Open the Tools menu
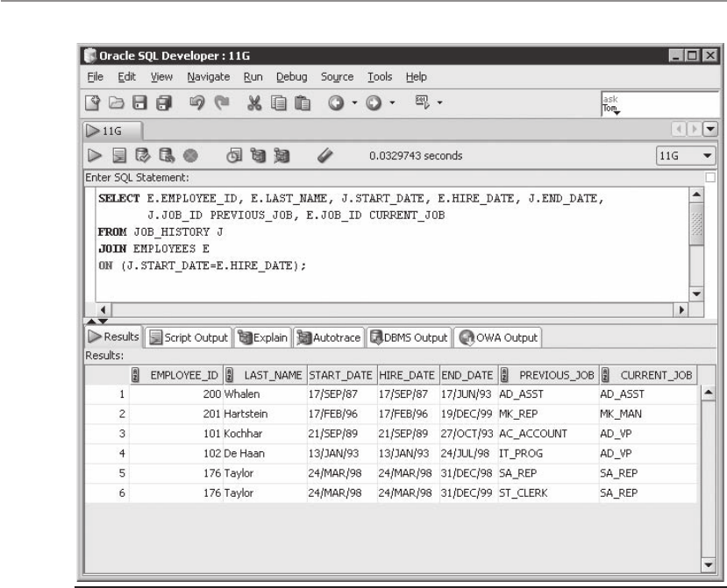 click(x=380, y=76)
